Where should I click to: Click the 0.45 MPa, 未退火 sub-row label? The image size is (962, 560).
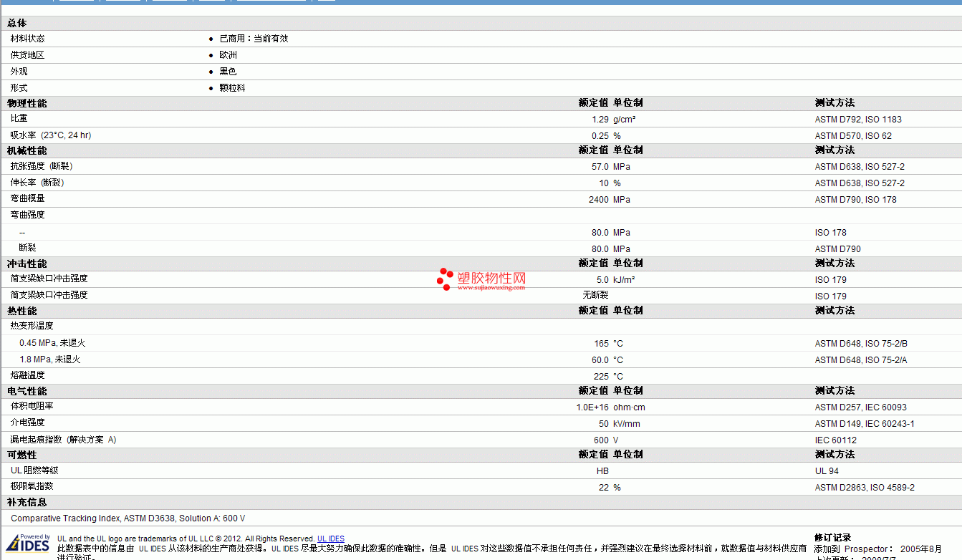click(x=52, y=343)
